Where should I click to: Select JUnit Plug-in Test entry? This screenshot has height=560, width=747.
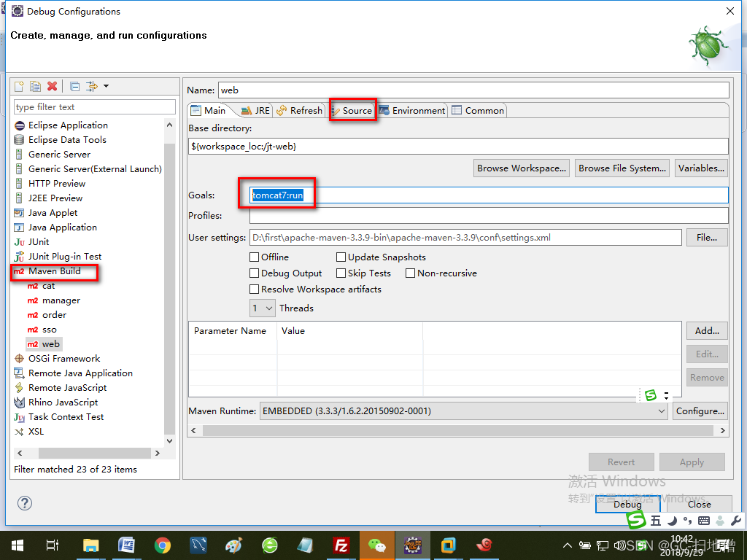(x=65, y=257)
